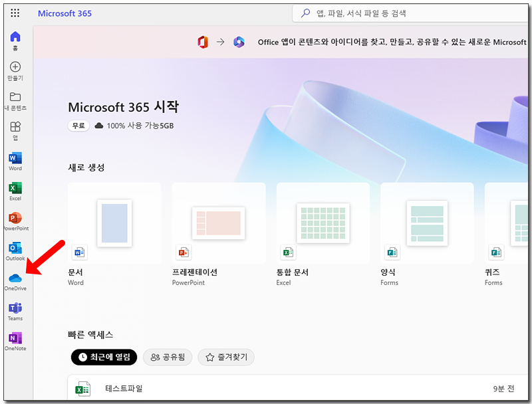This screenshot has height=404, width=532.
Task: Click the cloud storage icon near 5GB
Action: [98, 126]
